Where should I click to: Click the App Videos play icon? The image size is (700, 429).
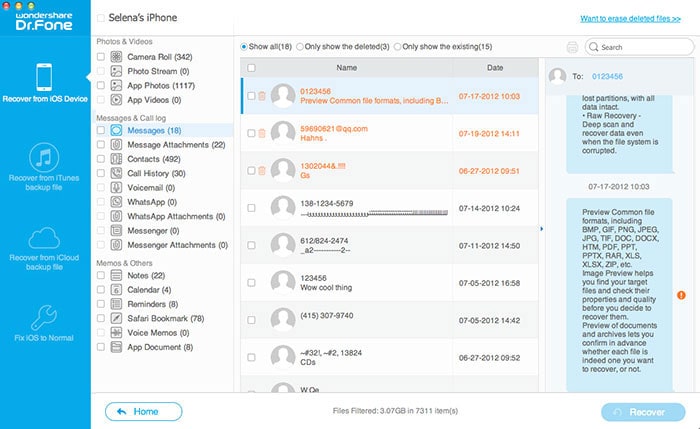[x=116, y=100]
